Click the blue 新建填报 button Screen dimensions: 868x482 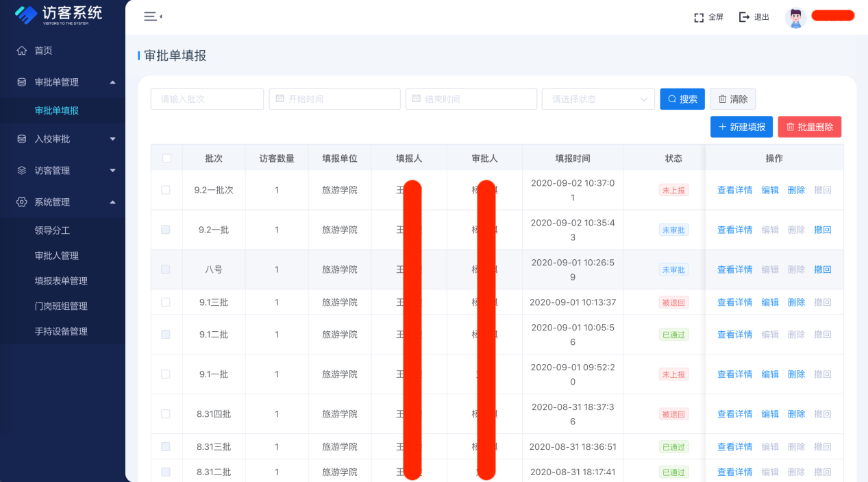pyautogui.click(x=741, y=127)
